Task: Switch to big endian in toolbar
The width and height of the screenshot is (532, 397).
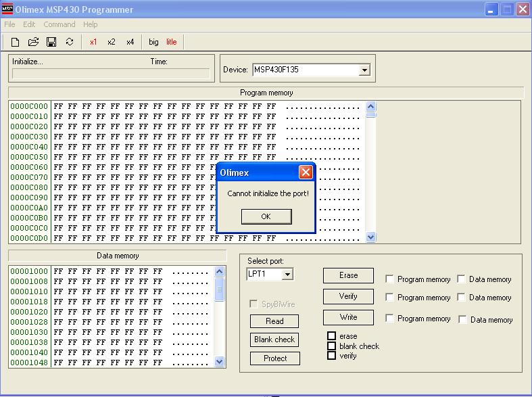Action: coord(153,42)
